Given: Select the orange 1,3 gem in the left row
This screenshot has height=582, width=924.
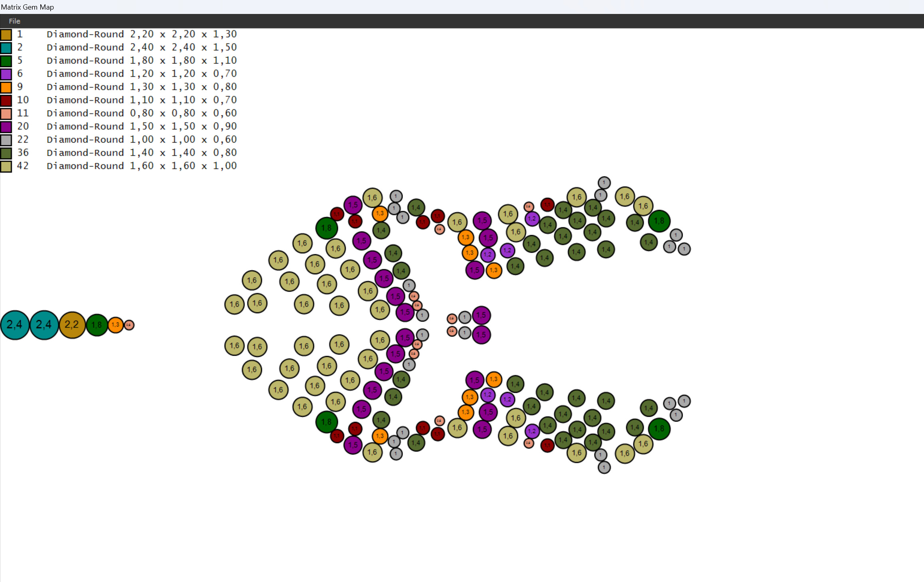Looking at the screenshot, I should (x=115, y=325).
